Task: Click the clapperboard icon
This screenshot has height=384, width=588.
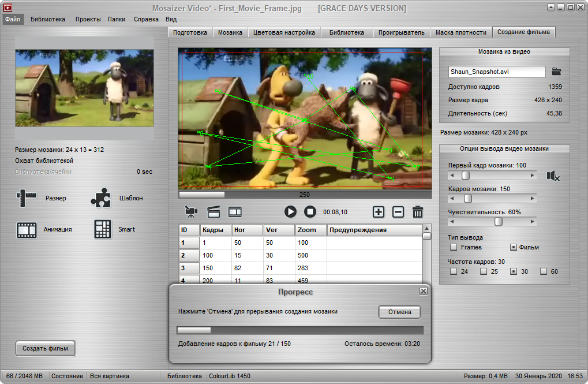Action: pyautogui.click(x=214, y=212)
